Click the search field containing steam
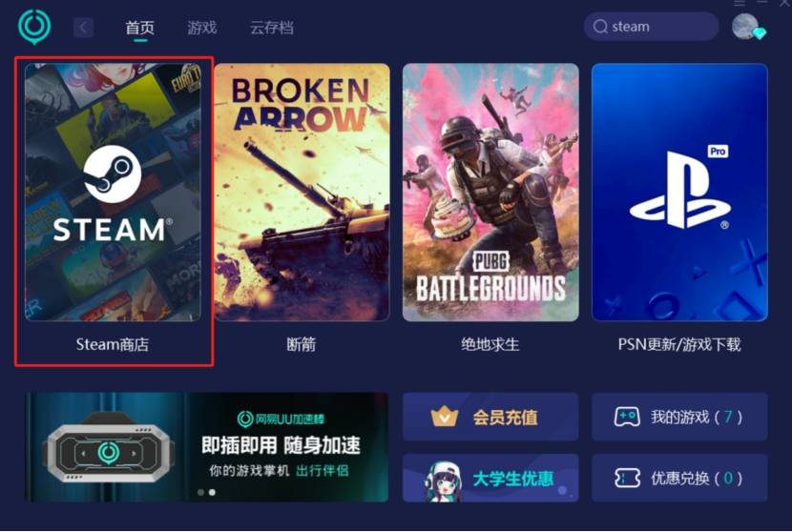The height and width of the screenshot is (532, 792). 651,27
